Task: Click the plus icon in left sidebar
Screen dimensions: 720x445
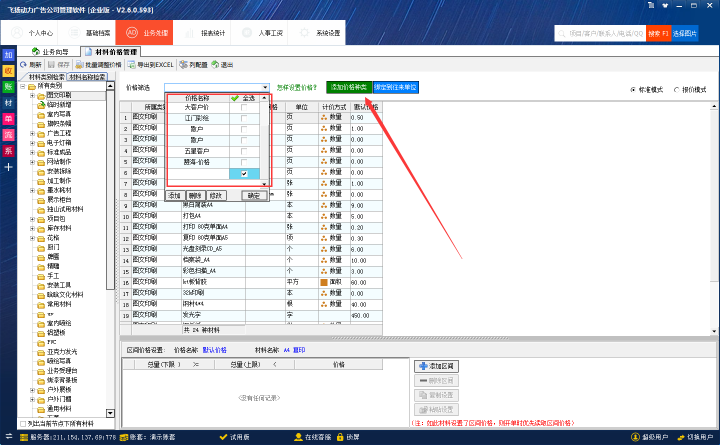Action: point(8,167)
